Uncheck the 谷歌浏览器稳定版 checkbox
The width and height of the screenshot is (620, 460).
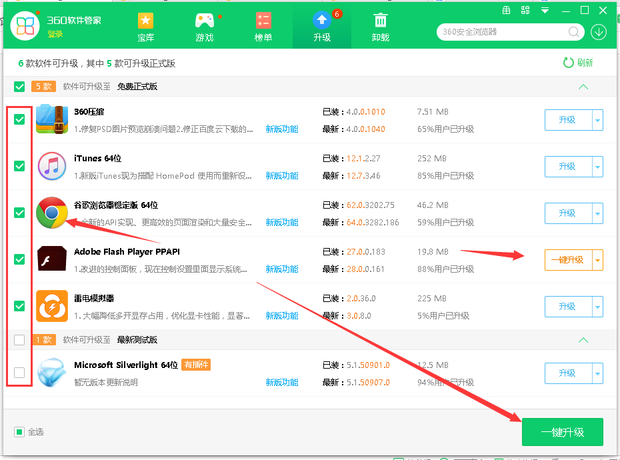pos(19,212)
